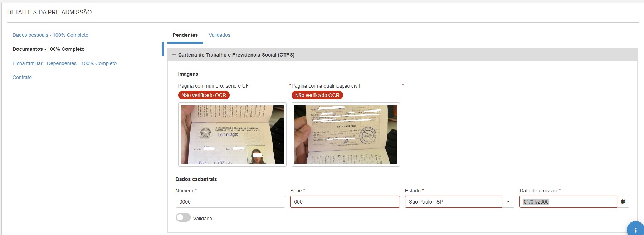Open Ficha familiar - Dependentes link
The width and height of the screenshot is (644, 235).
(x=64, y=63)
